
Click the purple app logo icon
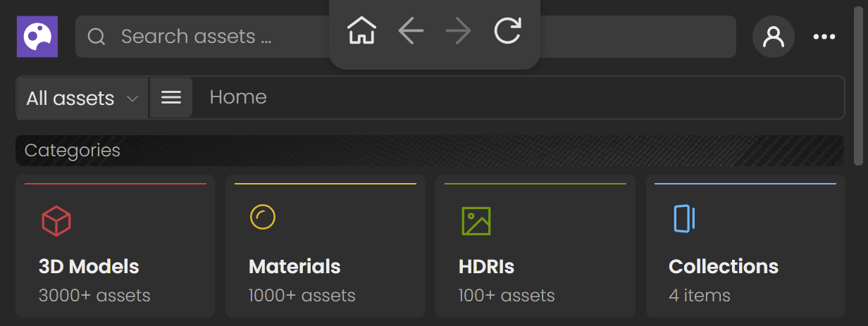pyautogui.click(x=37, y=37)
